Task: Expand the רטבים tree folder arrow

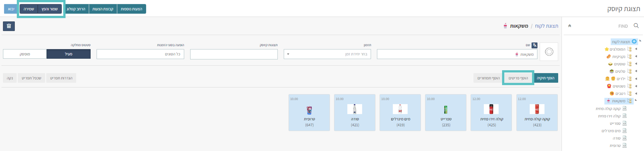Action: click(636, 93)
